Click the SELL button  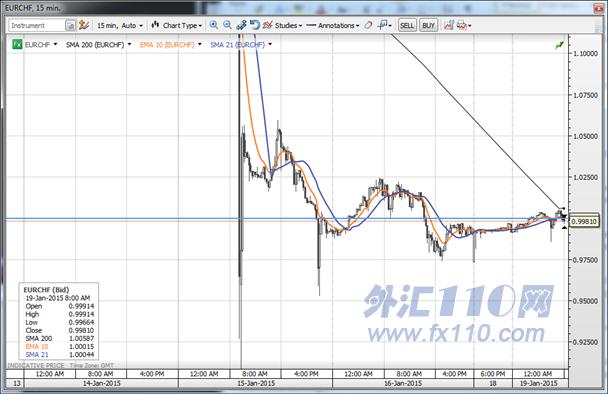pyautogui.click(x=407, y=26)
